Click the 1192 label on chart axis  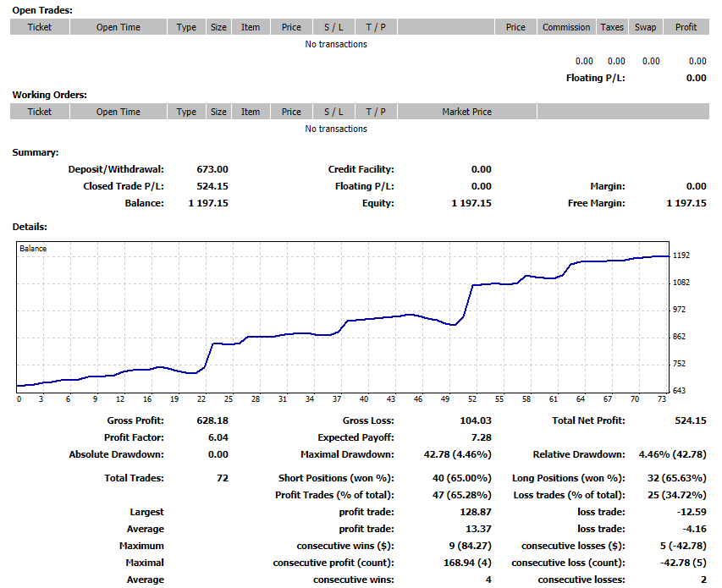click(x=681, y=256)
